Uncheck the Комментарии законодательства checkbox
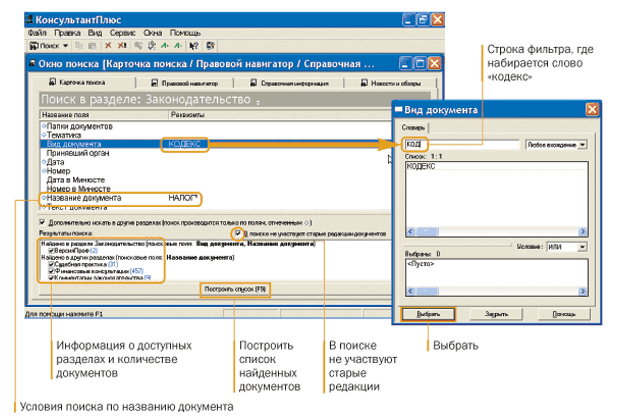 pos(51,278)
